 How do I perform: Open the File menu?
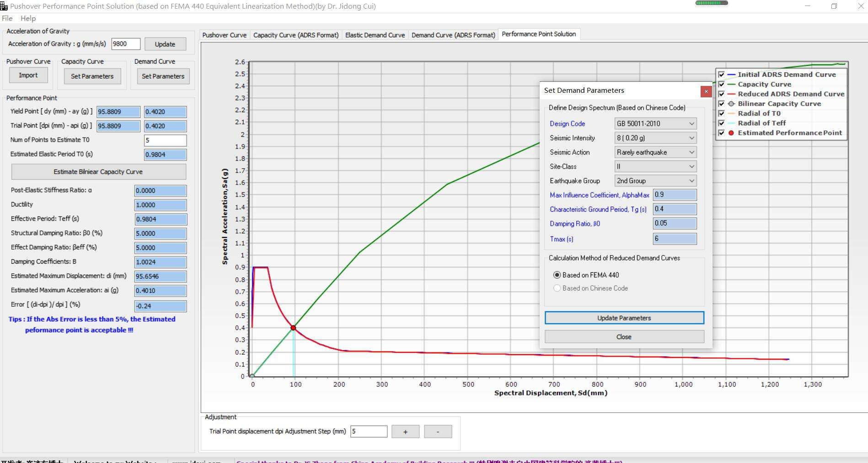pyautogui.click(x=7, y=18)
